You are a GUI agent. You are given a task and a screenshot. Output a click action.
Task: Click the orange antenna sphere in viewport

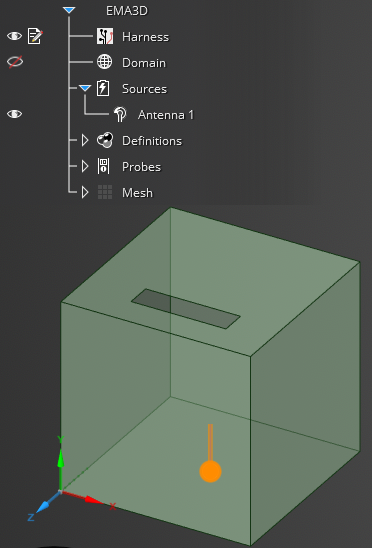210,471
